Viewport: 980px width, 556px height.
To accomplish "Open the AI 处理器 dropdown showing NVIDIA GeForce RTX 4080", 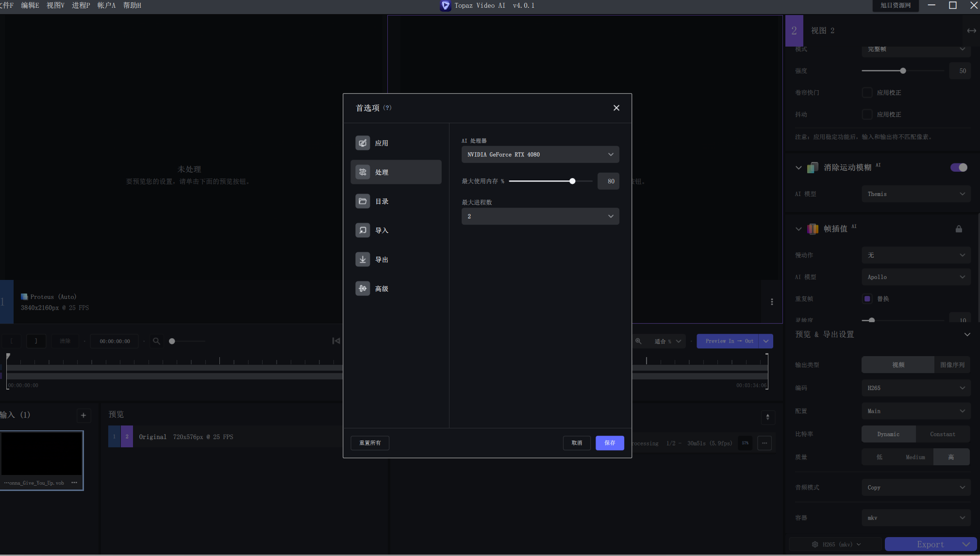I will coord(540,154).
